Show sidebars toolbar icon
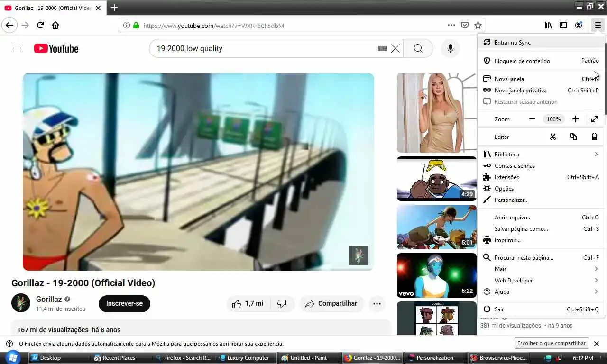The width and height of the screenshot is (607, 364). [563, 25]
